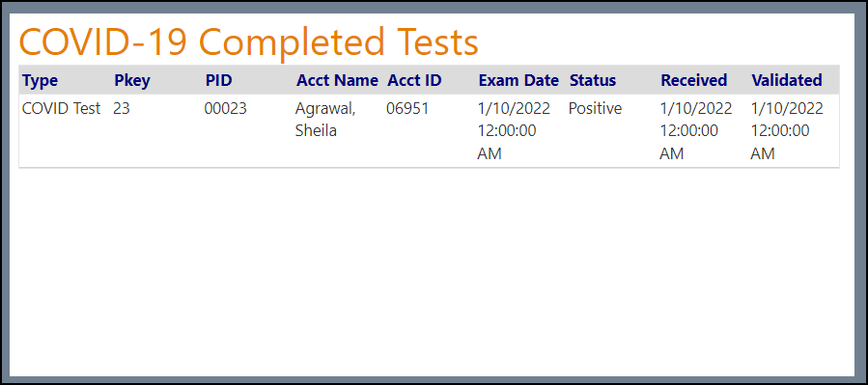Select the Validated date cell value
This screenshot has width=868, height=385.
[x=787, y=131]
